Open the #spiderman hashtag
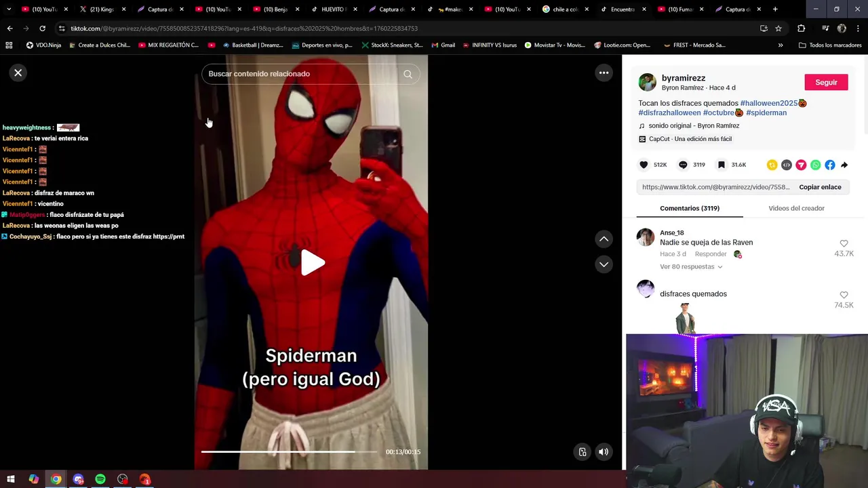This screenshot has width=868, height=488. point(766,113)
